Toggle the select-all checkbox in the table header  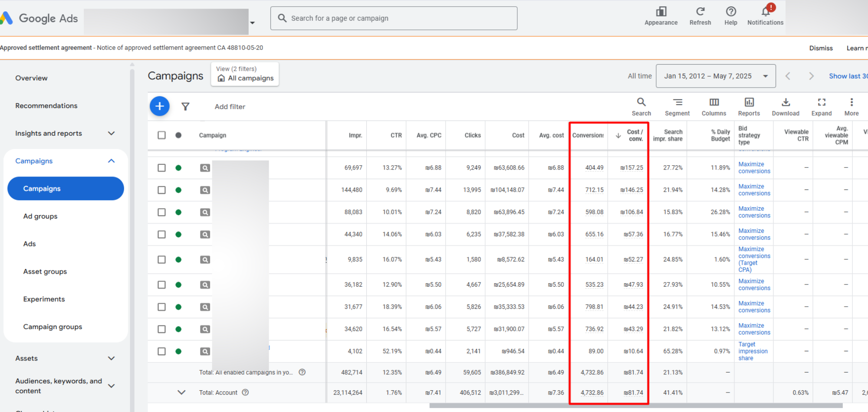tap(161, 135)
